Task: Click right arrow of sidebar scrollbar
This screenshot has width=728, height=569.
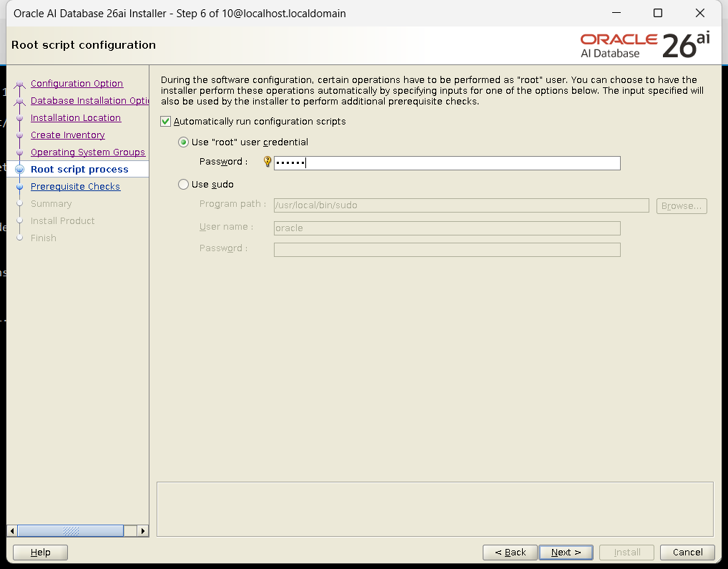Action: click(x=143, y=531)
